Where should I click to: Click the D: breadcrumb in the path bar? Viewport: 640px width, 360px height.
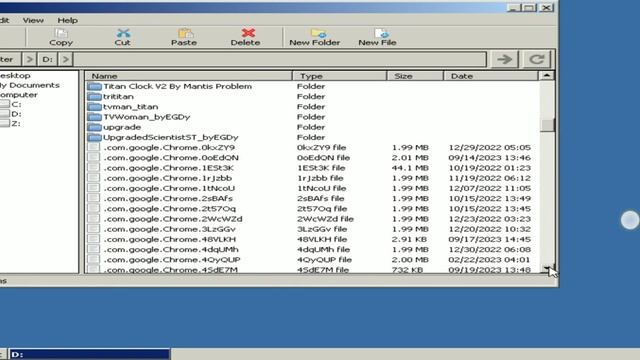[48, 59]
